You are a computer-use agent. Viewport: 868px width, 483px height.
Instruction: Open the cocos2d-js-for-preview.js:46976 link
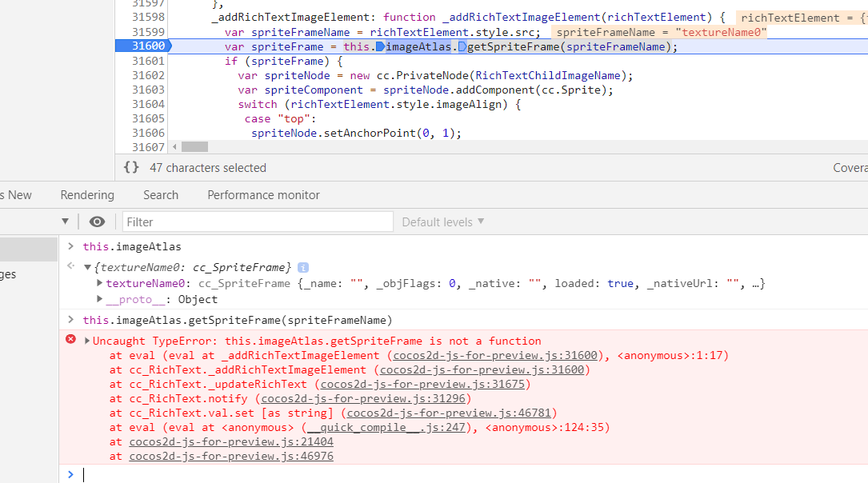click(231, 456)
